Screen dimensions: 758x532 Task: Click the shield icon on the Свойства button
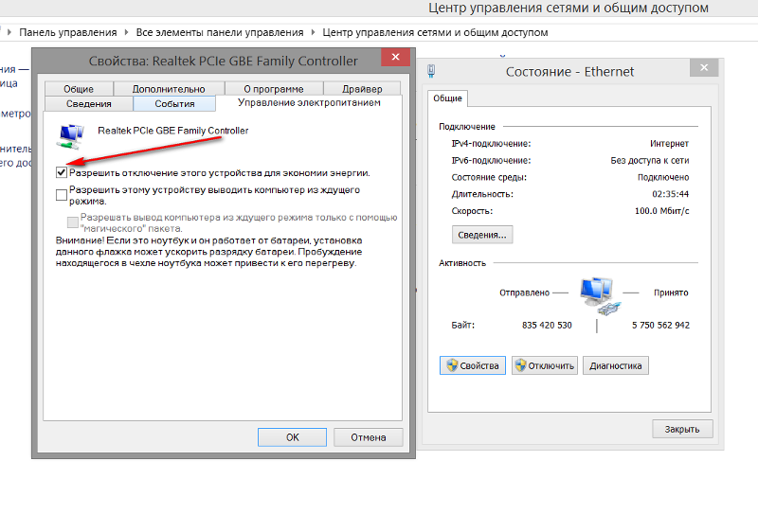point(452,365)
